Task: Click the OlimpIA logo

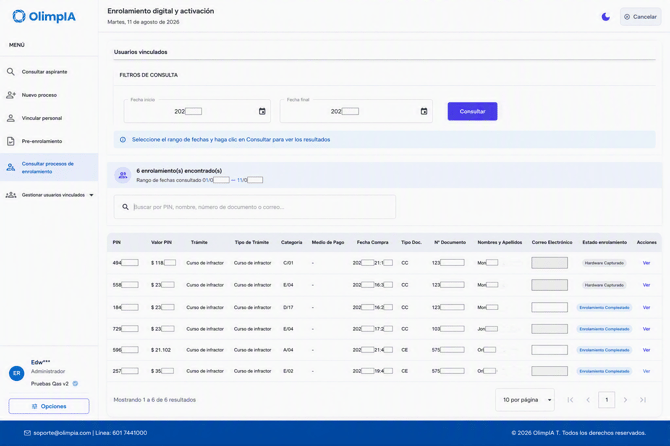Action: 44,16
